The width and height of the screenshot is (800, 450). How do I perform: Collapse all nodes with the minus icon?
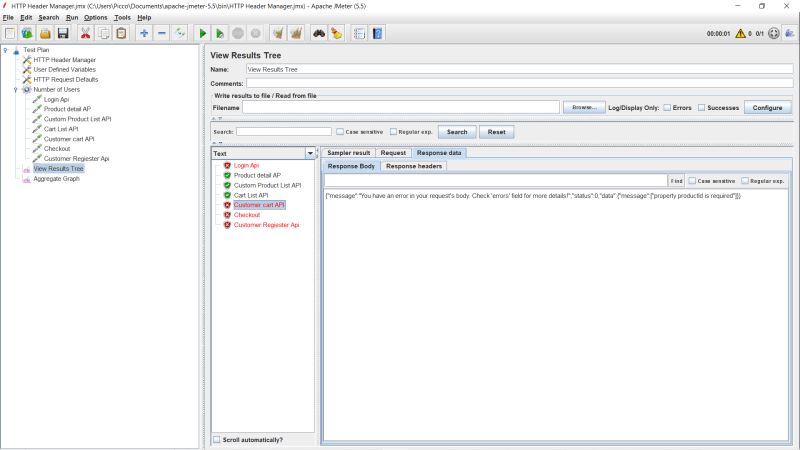pyautogui.click(x=162, y=34)
